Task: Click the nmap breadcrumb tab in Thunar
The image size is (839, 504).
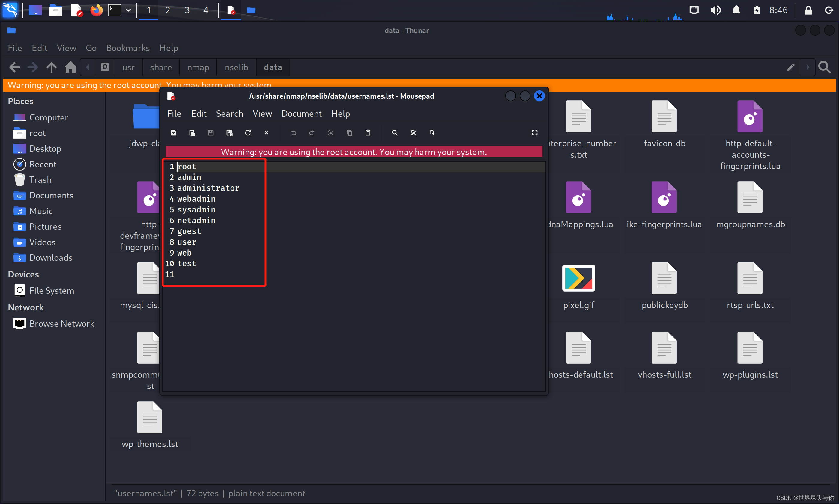Action: [198, 67]
